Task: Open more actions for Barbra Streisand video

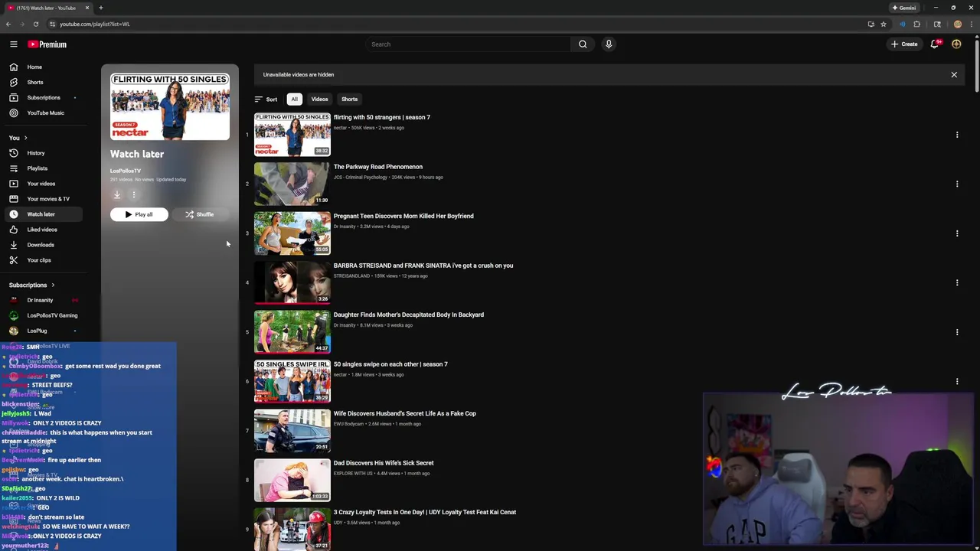Action: point(957,282)
